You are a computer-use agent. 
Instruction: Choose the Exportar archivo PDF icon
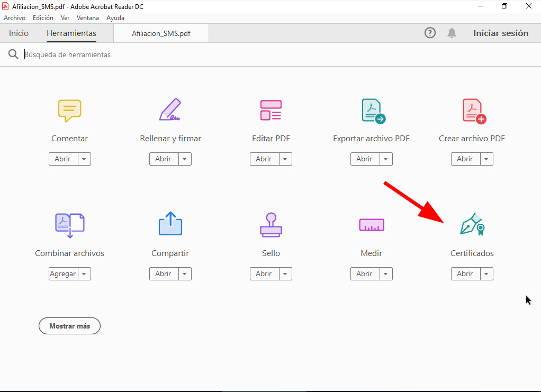pyautogui.click(x=373, y=111)
